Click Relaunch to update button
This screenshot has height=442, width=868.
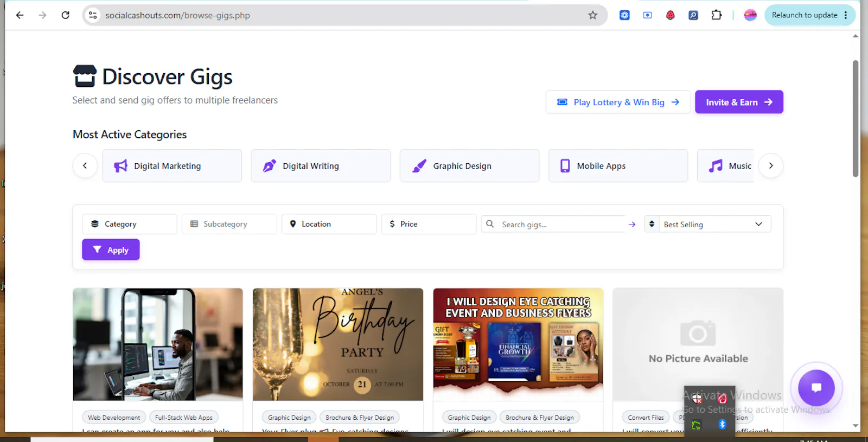[x=805, y=15]
